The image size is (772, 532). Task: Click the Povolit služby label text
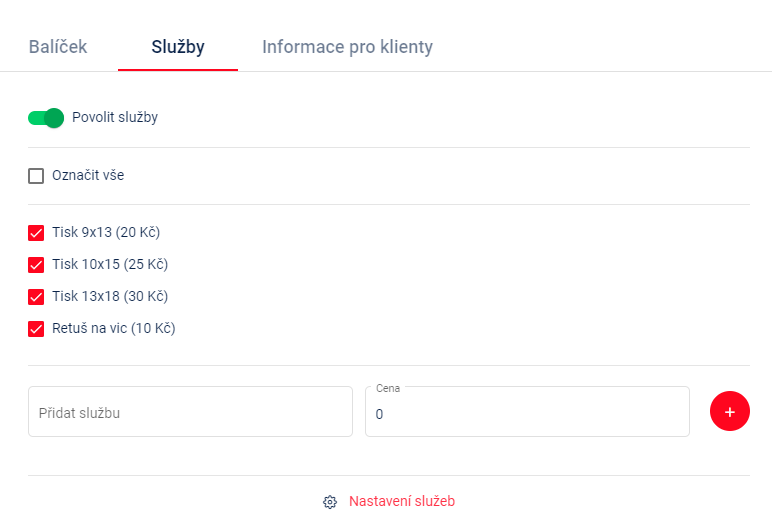[115, 117]
